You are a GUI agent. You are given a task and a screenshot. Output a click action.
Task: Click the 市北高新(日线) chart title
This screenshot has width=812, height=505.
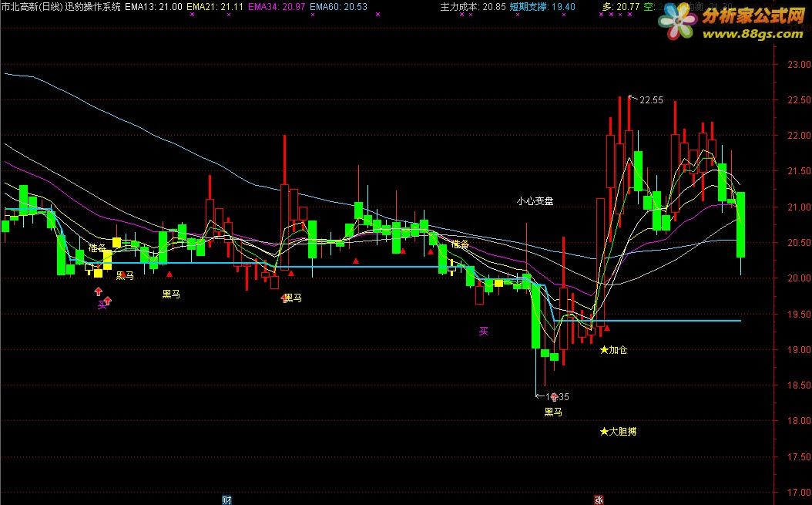pos(32,7)
